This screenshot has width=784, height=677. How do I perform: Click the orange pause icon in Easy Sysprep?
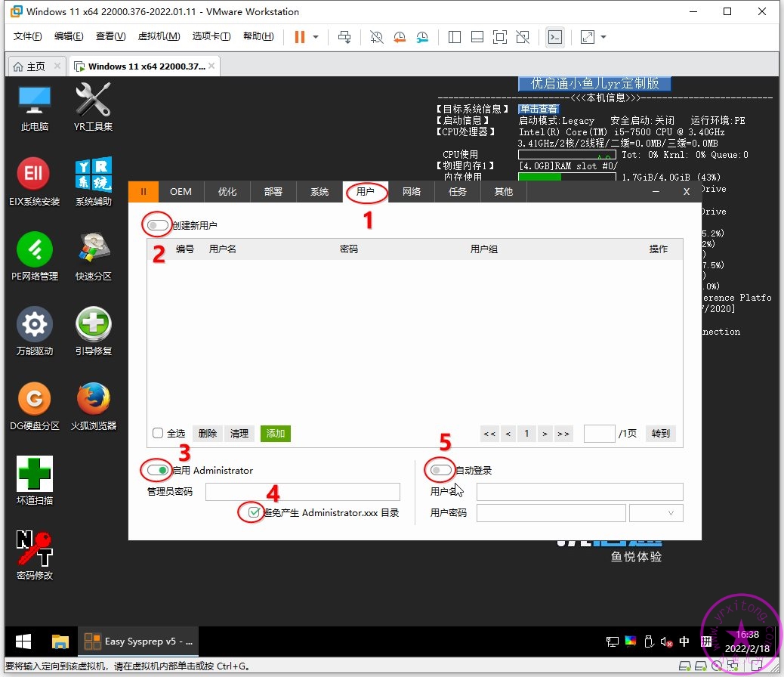pos(144,192)
